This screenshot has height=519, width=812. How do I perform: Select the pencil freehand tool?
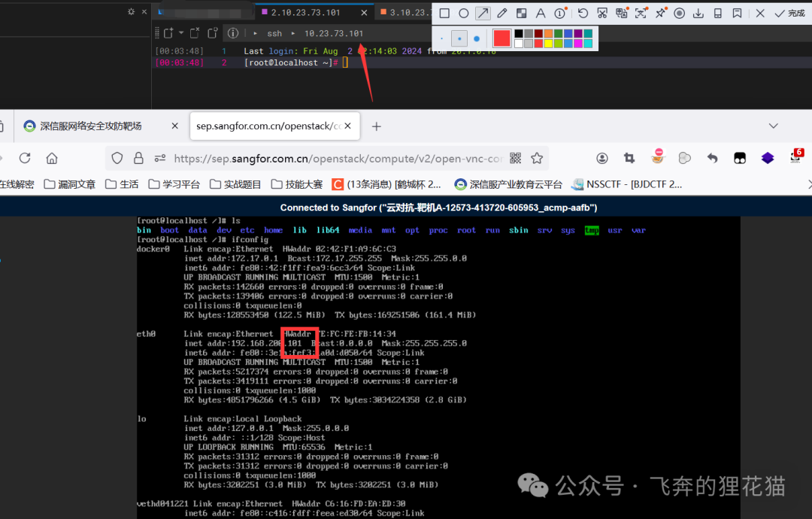[501, 14]
